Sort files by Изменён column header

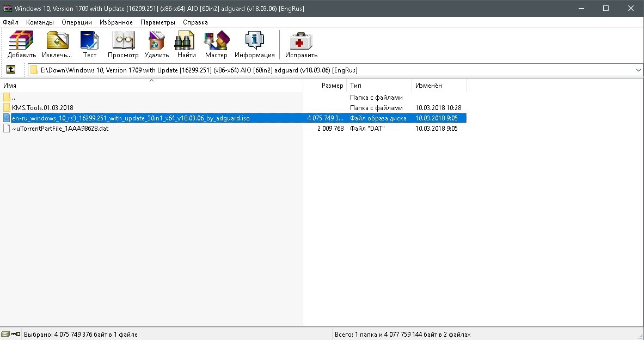click(x=439, y=86)
